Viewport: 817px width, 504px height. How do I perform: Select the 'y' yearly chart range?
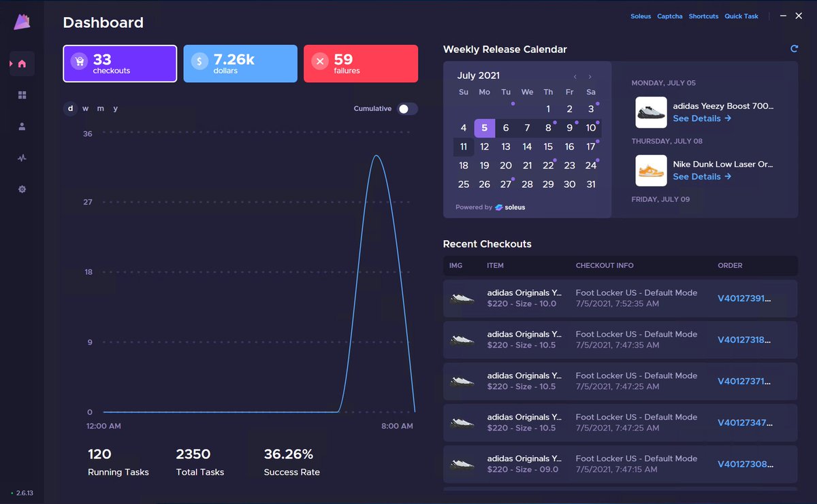click(x=116, y=109)
